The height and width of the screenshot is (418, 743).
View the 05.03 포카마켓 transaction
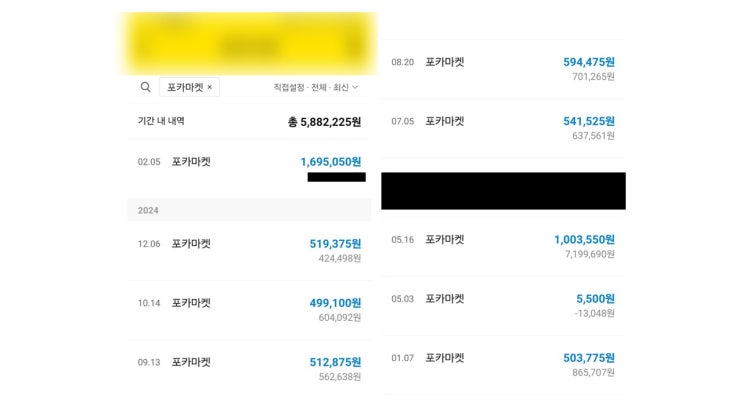pos(445,298)
